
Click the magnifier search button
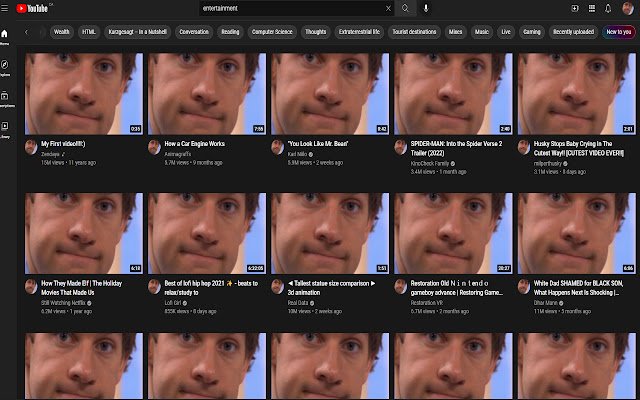click(405, 8)
